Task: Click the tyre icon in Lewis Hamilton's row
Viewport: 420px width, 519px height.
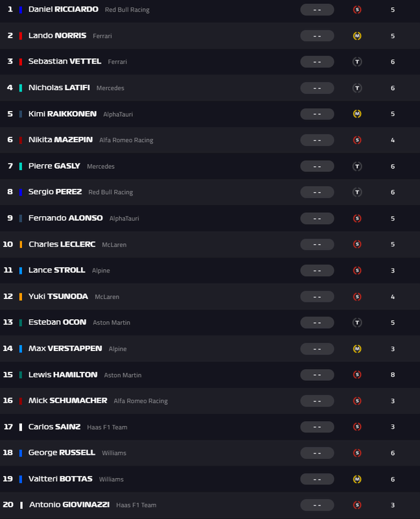Action: [356, 375]
